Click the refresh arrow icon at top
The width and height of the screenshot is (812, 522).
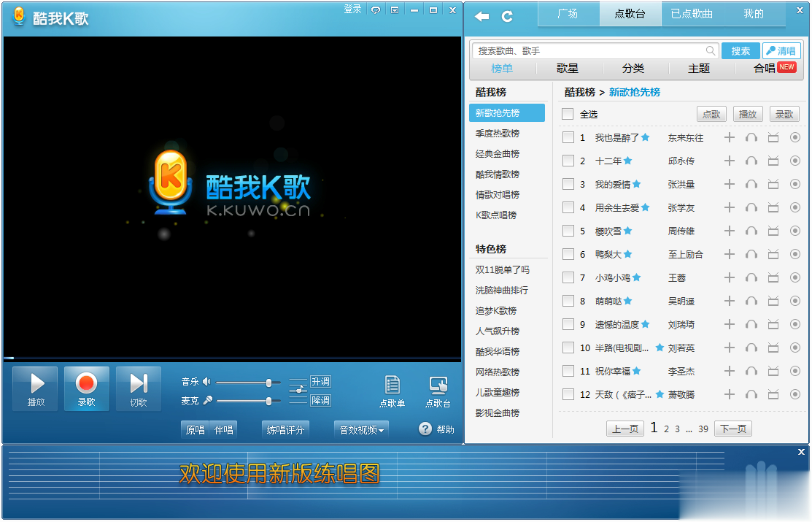coord(506,14)
